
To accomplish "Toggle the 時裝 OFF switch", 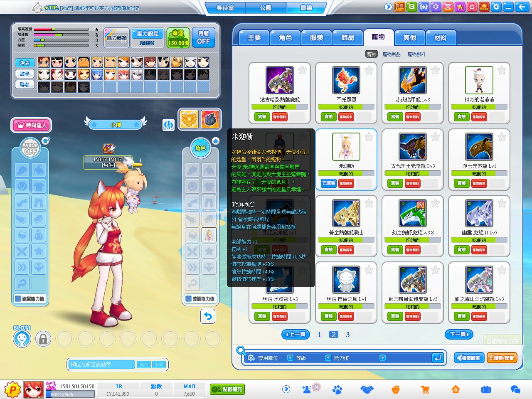I will coord(203,38).
